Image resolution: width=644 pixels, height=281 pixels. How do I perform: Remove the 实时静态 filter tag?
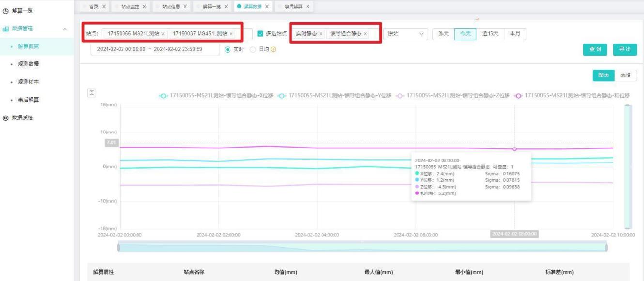321,34
